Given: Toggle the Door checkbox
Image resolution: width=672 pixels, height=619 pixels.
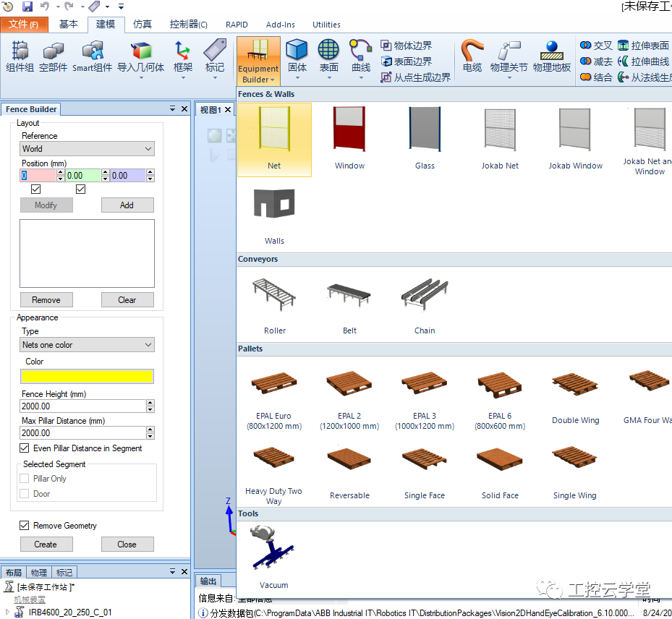Looking at the screenshot, I should tap(25, 493).
